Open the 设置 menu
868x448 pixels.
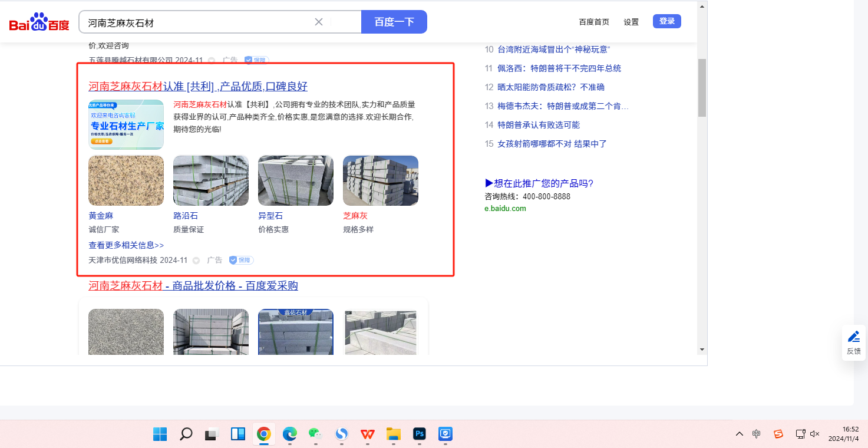[631, 22]
